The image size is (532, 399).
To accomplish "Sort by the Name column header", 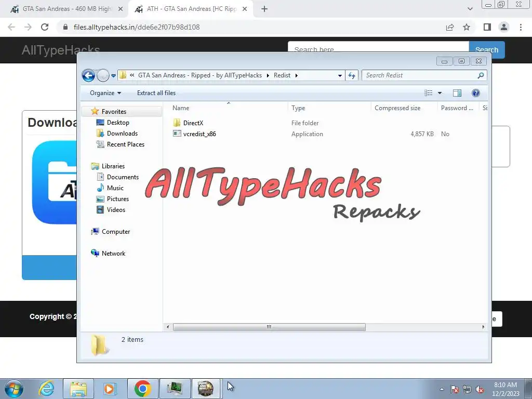I will (229, 108).
